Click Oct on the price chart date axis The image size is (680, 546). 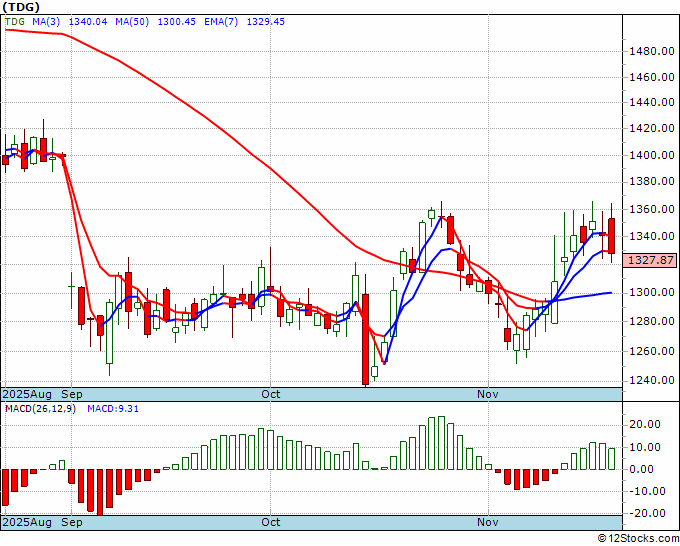click(x=271, y=395)
